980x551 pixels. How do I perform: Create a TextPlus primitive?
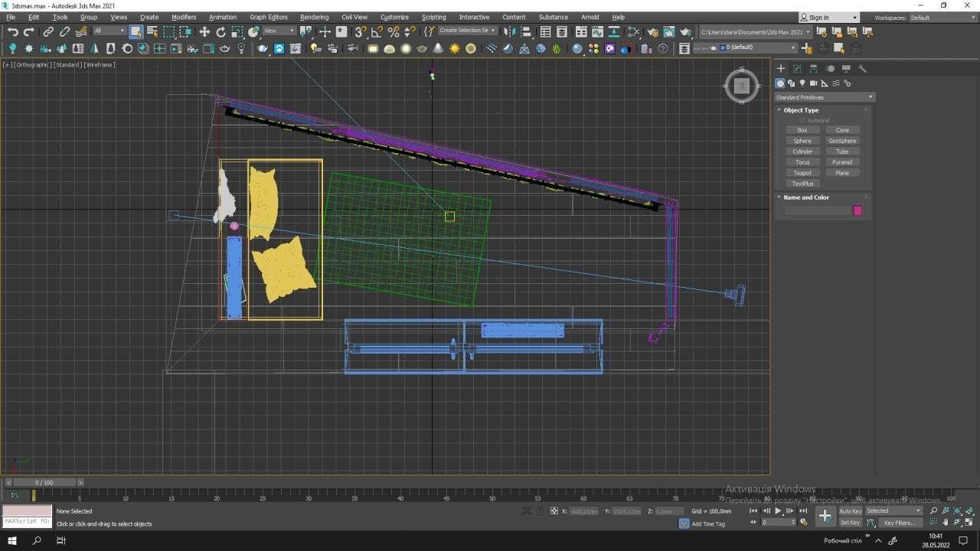[x=802, y=184]
